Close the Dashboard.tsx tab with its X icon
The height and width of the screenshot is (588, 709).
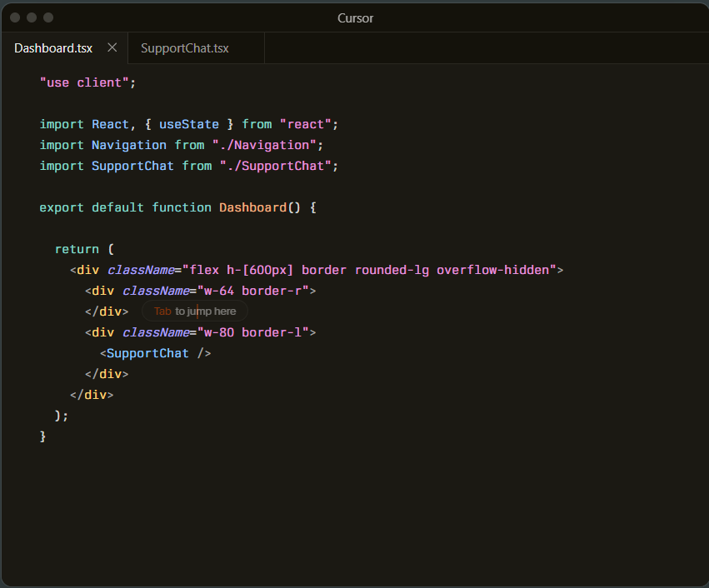112,47
